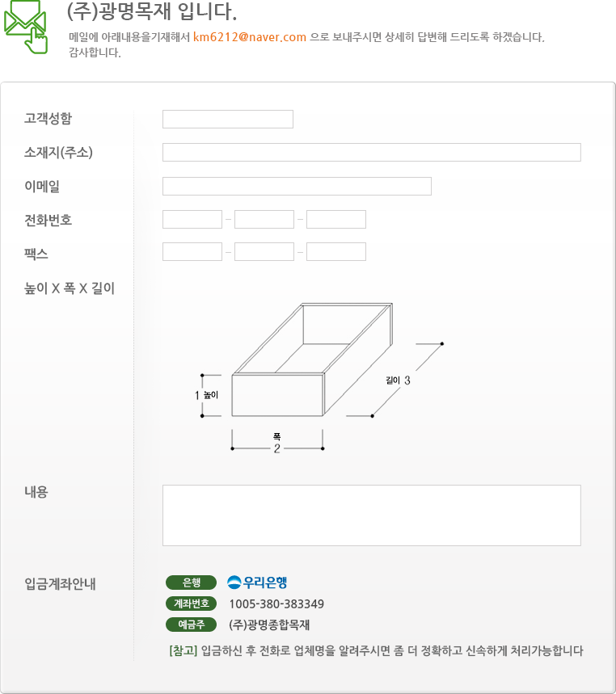Click the content (내용) text area
The height and width of the screenshot is (694, 616).
[371, 515]
